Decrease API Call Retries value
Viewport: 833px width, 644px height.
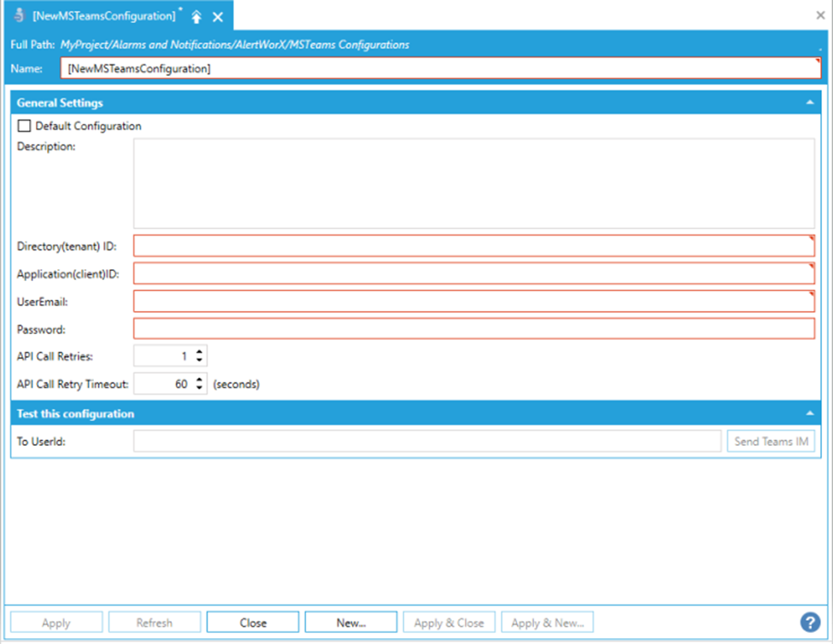200,360
